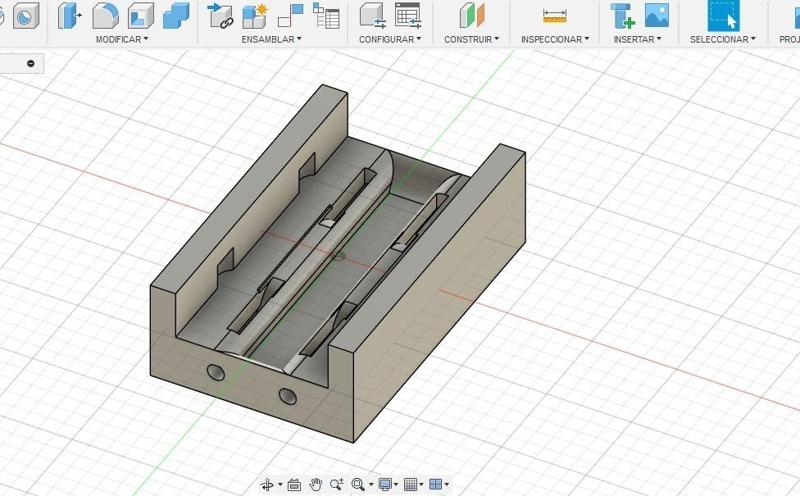Viewport: 800px width, 496px height.
Task: Click the Insert Image canvas icon
Action: click(x=656, y=15)
